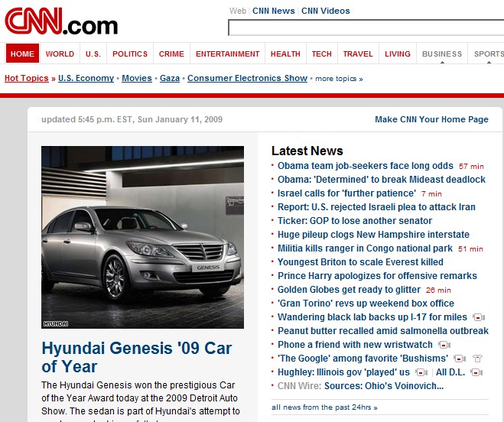This screenshot has height=422, width=504.
Task: Play video icon next to All D.L.
Action: tap(476, 372)
